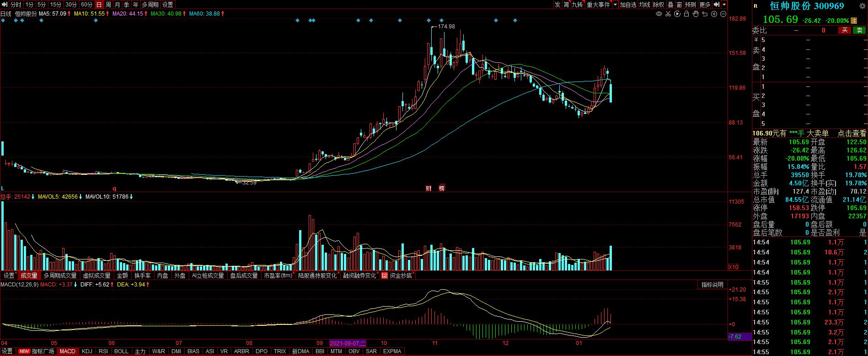The height and width of the screenshot is (356, 868).
Task: Zoom in with the plus circle icon
Action: click(714, 14)
